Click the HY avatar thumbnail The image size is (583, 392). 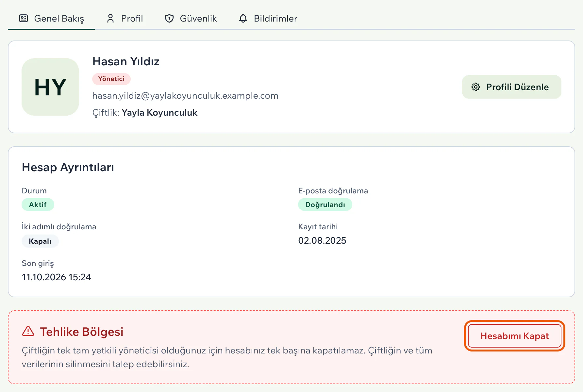[50, 87]
